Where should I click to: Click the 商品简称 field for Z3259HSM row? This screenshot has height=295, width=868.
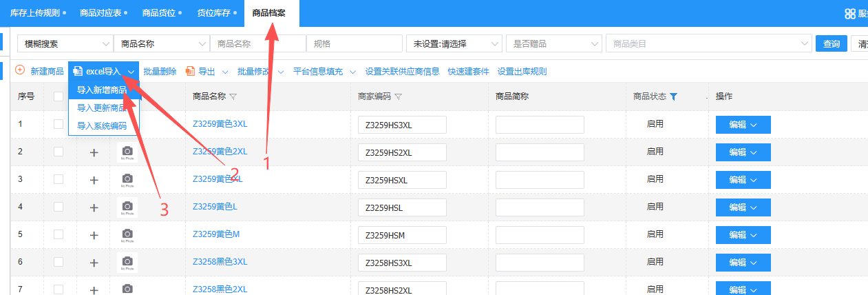tap(540, 235)
